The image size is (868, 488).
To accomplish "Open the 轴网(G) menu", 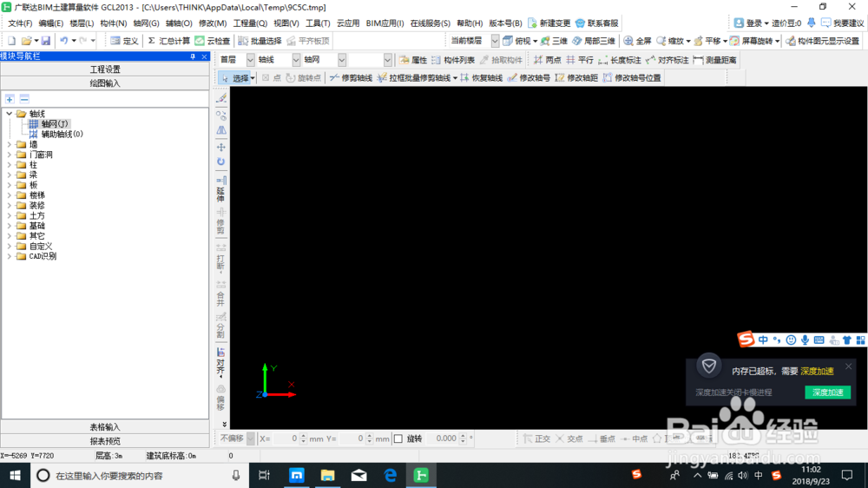I will click(146, 23).
